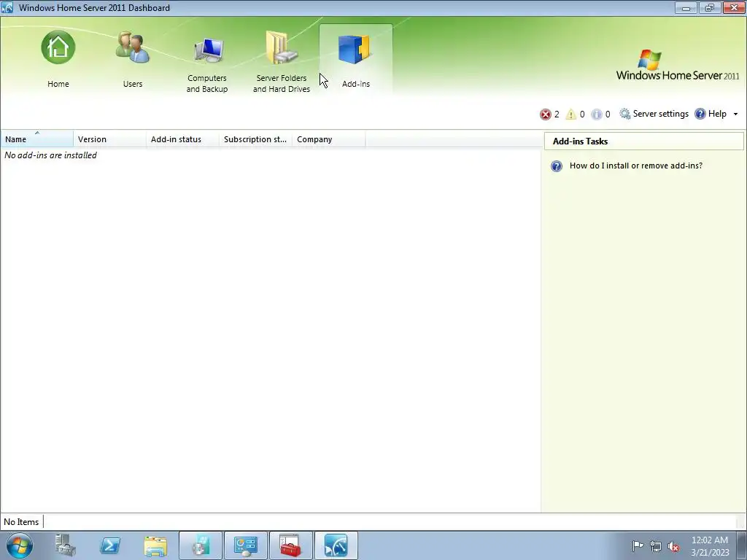Select the Add-ins tab
Viewport: 747px width, 560px height.
pyautogui.click(x=356, y=60)
